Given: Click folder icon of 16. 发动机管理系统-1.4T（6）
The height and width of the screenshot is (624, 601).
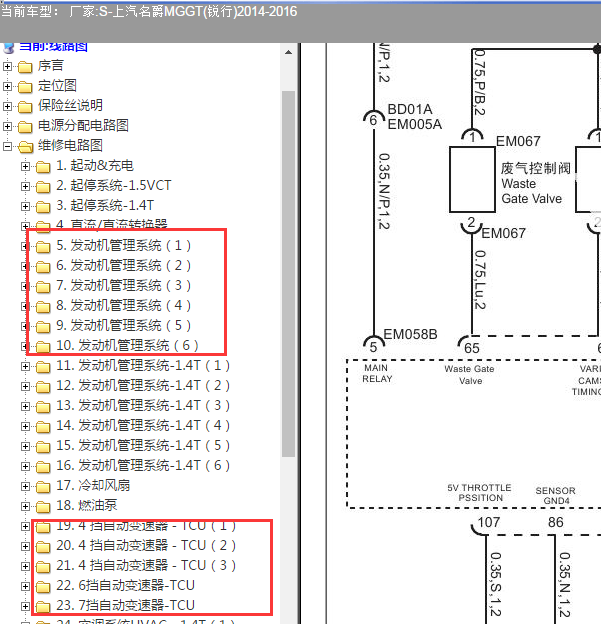Looking at the screenshot, I should [43, 467].
